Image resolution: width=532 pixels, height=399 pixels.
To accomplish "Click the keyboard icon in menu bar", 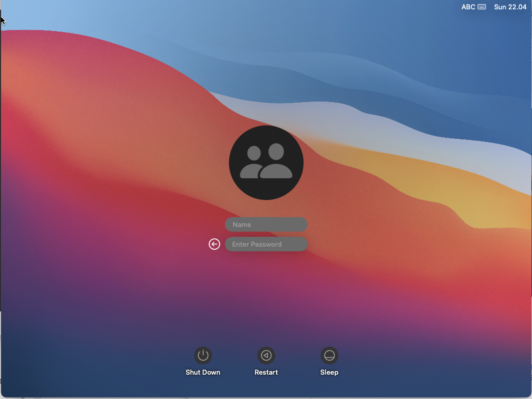I will [482, 7].
